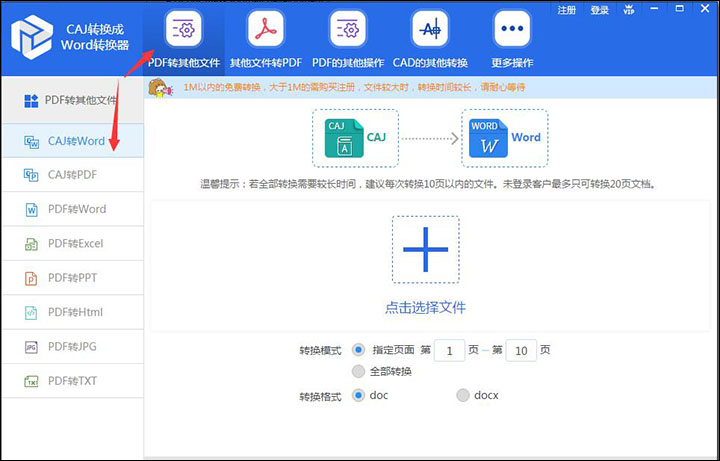Click the 点击选择文件 link
The image size is (720, 461).
[x=425, y=307]
